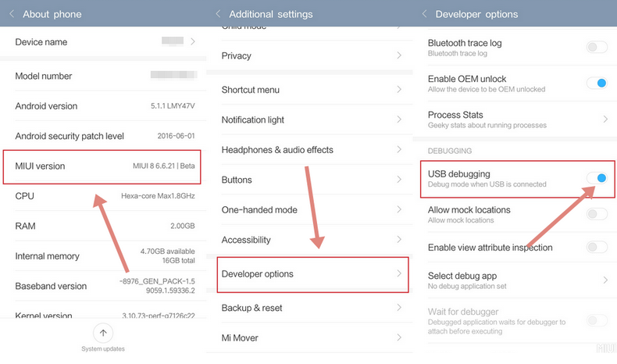The height and width of the screenshot is (364, 617).
Task: Tap the MIUI version row
Action: [x=103, y=166]
